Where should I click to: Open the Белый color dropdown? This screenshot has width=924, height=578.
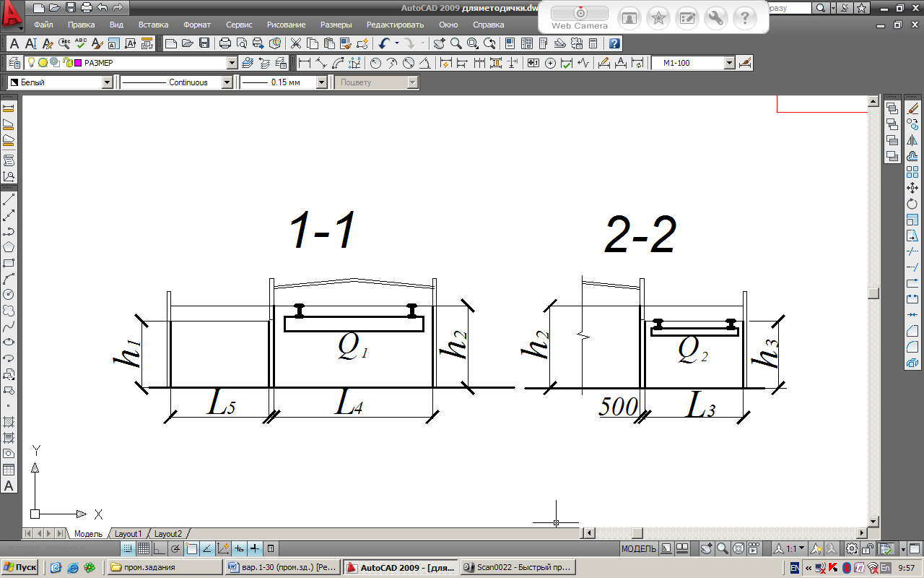(x=108, y=82)
